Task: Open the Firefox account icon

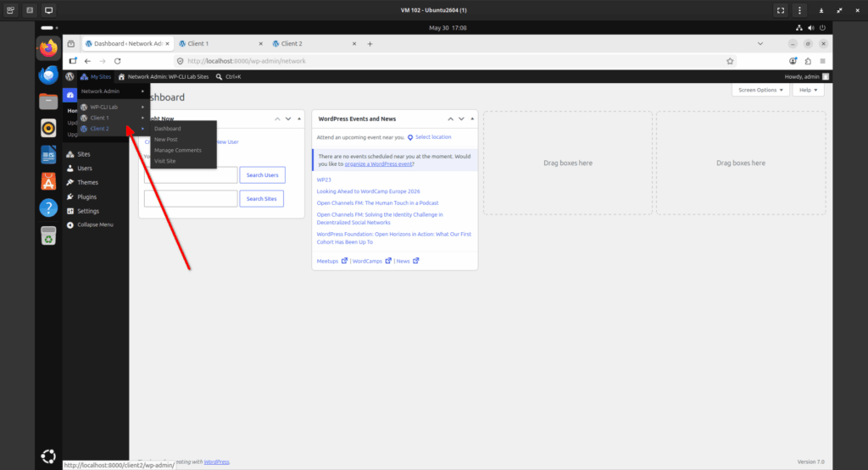Action: [x=793, y=61]
